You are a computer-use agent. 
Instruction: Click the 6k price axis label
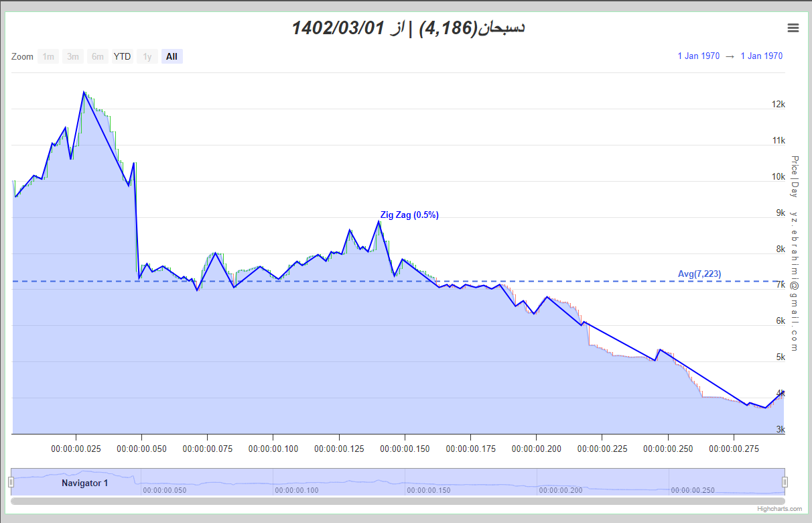[x=781, y=321]
